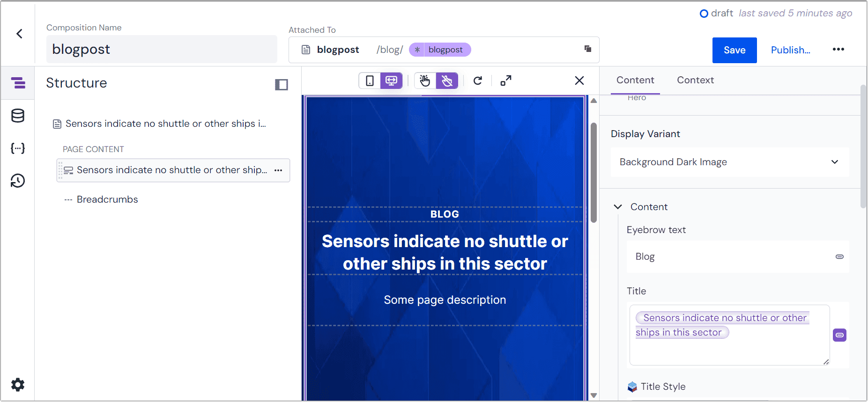The image size is (868, 402).
Task: Click the page document icon in Structure tree
Action: tap(57, 124)
